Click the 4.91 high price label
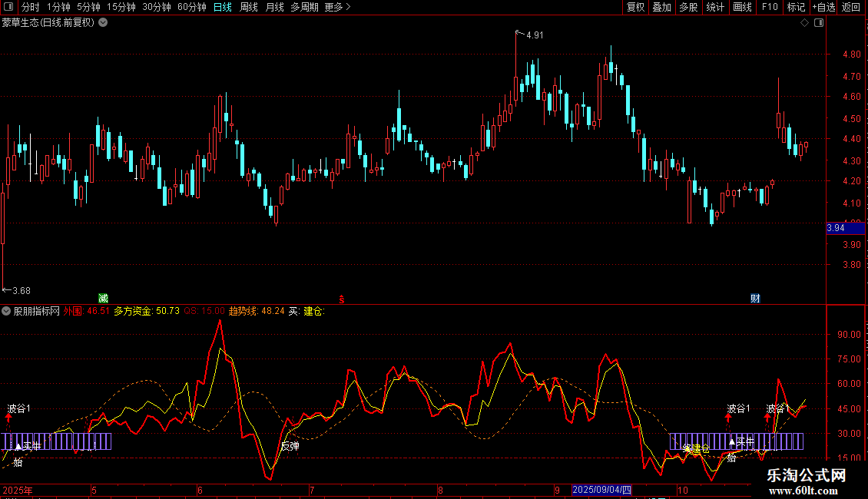The height and width of the screenshot is (499, 868). pos(535,35)
